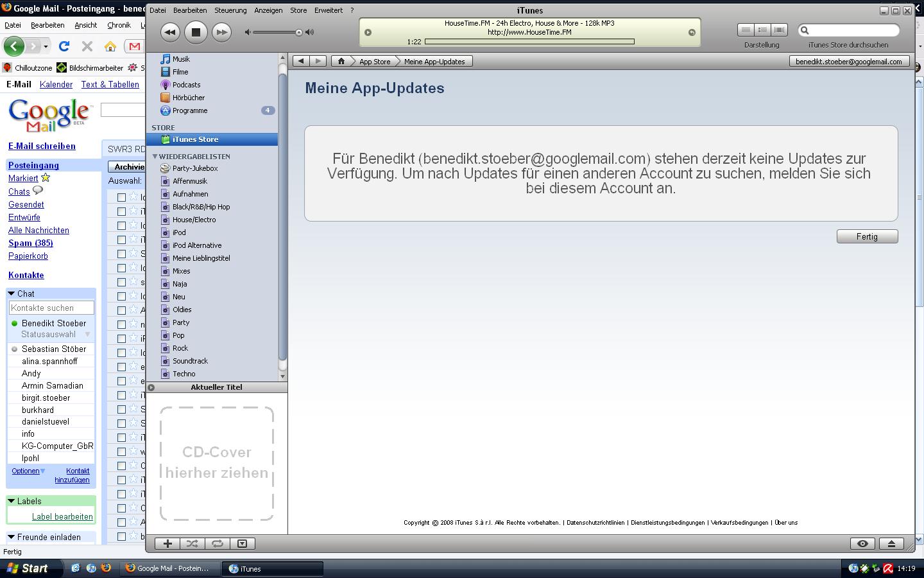Collapse the Chat section in Google Mail
Screen dimensions: 924x578
pos(11,293)
